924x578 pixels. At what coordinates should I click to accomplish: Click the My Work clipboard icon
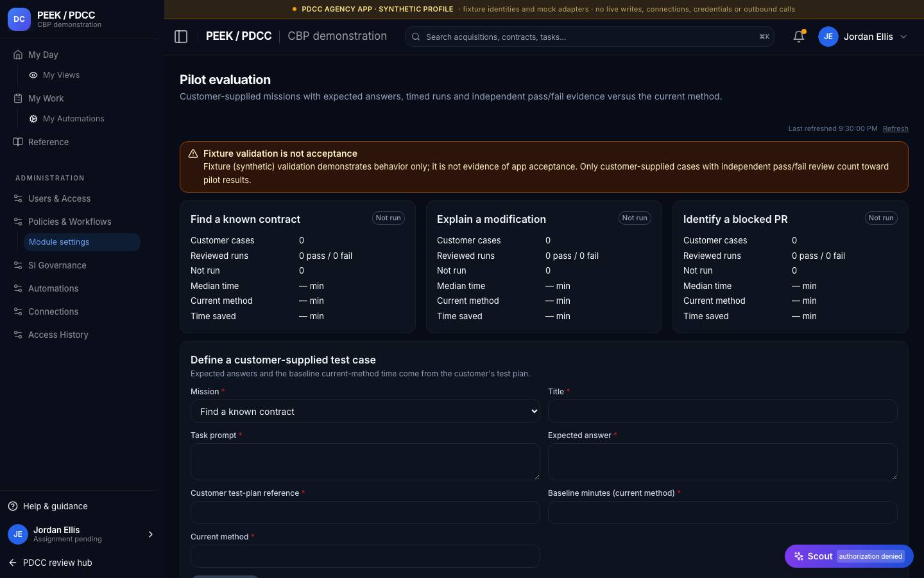(18, 98)
